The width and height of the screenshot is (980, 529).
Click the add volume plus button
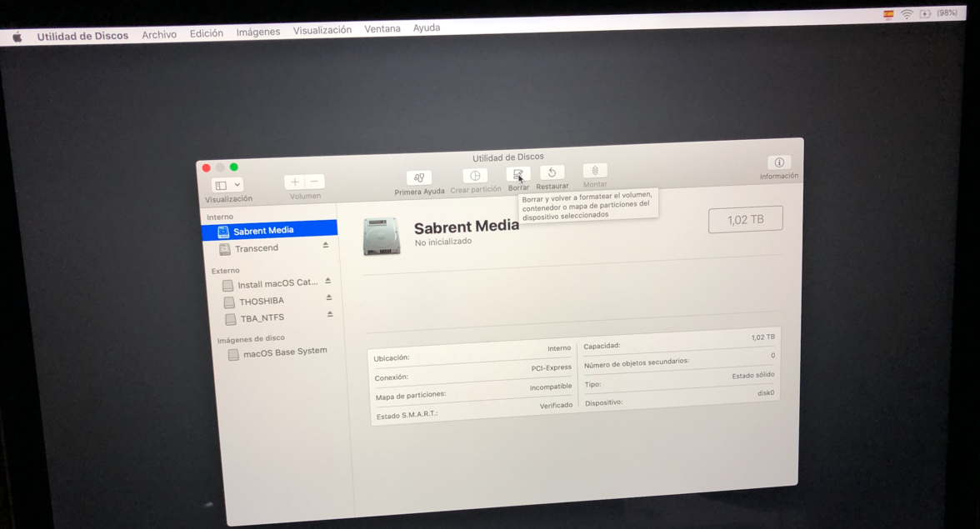294,182
